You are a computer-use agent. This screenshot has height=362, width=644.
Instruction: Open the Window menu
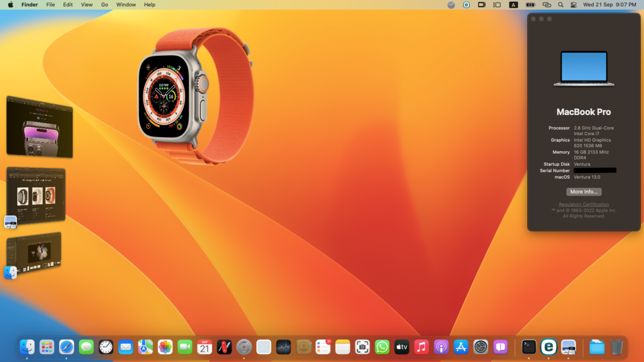pyautogui.click(x=126, y=4)
